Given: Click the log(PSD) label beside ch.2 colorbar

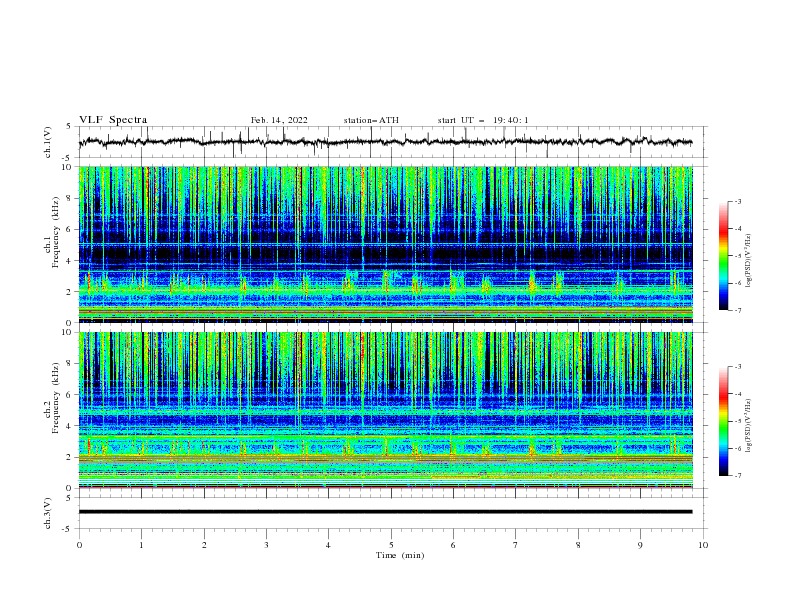Looking at the screenshot, I should [x=749, y=426].
